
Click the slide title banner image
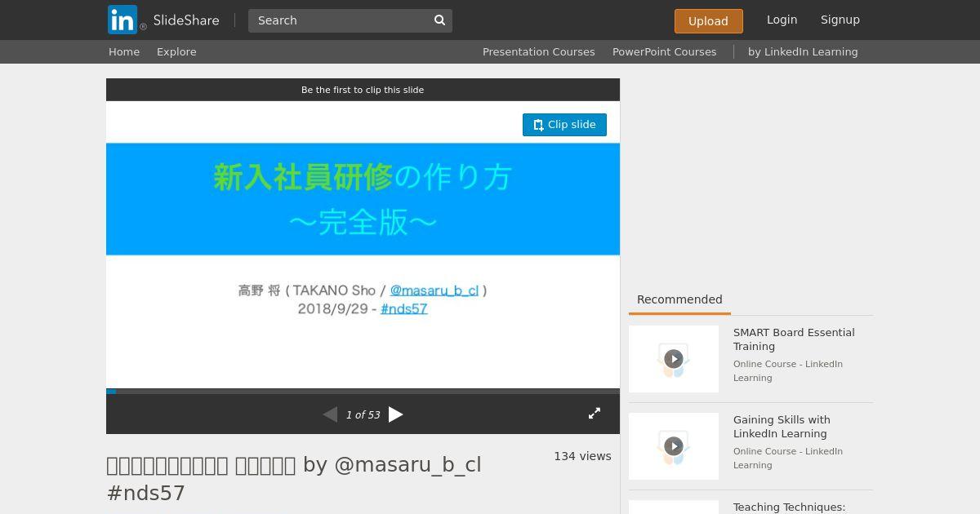tap(363, 199)
